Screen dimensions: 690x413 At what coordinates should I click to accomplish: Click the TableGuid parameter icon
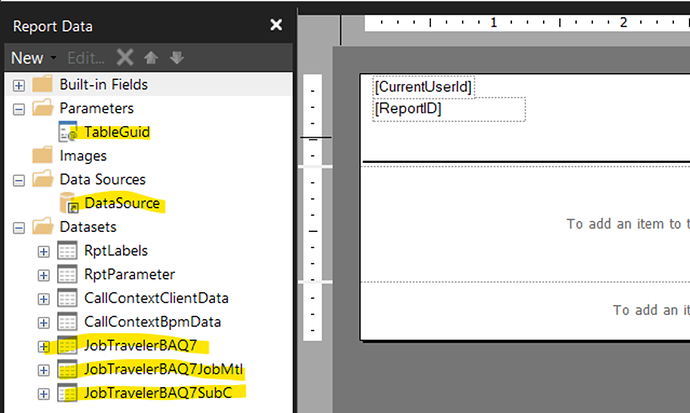pyautogui.click(x=68, y=132)
